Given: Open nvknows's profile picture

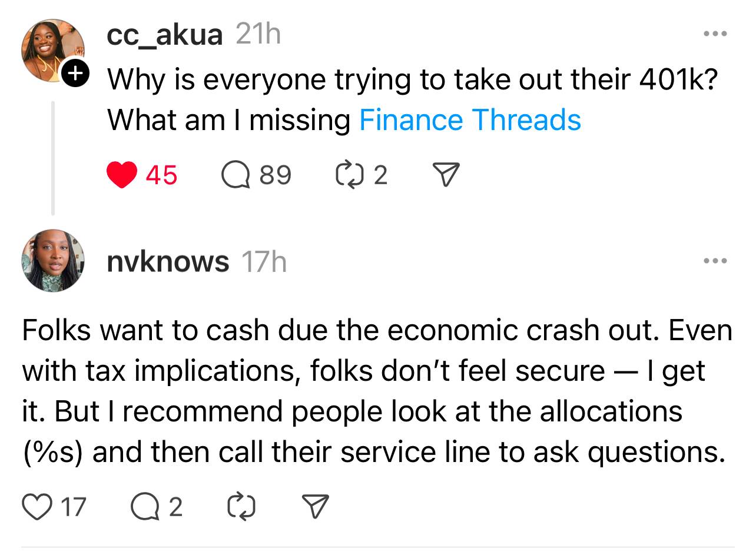Looking at the screenshot, I should coord(53,261).
